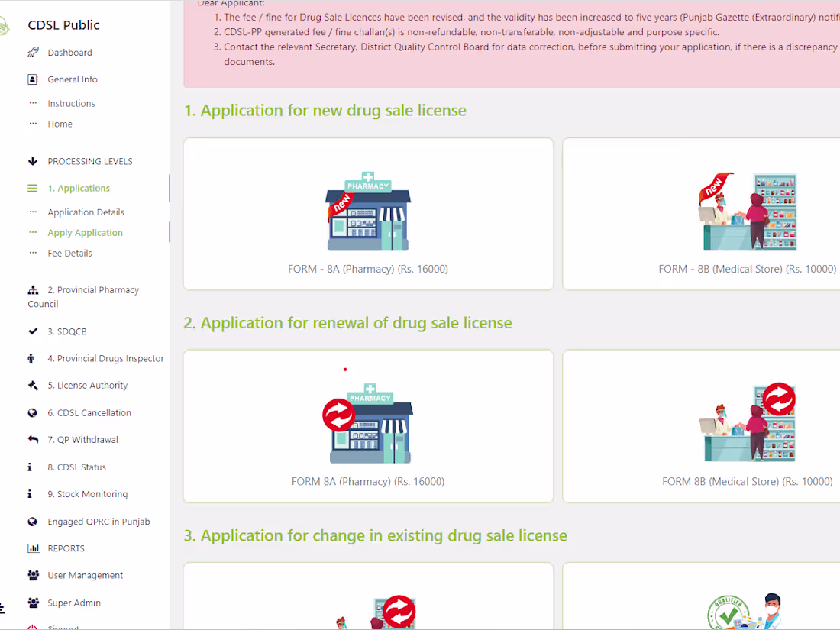Screen dimensions: 840x630
Task: Open the Dashboard from the sidebar
Action: (71, 52)
